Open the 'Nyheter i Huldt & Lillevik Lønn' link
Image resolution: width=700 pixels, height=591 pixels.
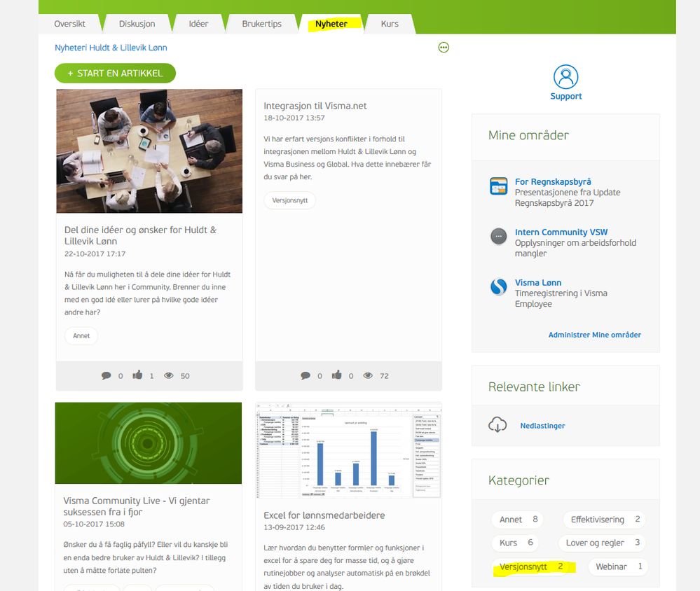111,48
